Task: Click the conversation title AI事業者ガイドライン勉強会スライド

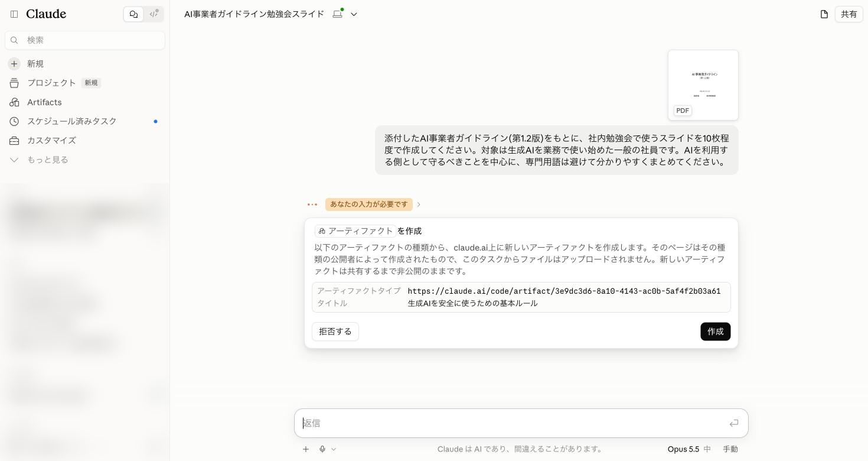Action: (254, 14)
